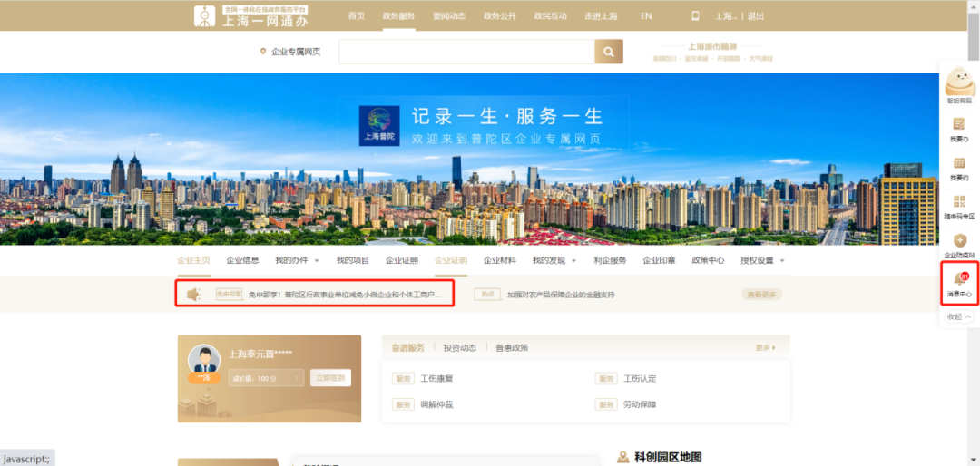
Task: Switch to the 普惠政策 tab
Action: (x=511, y=347)
